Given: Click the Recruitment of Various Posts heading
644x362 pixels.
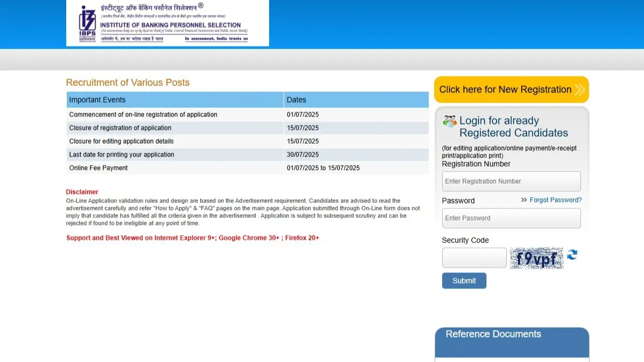Looking at the screenshot, I should click(x=127, y=82).
